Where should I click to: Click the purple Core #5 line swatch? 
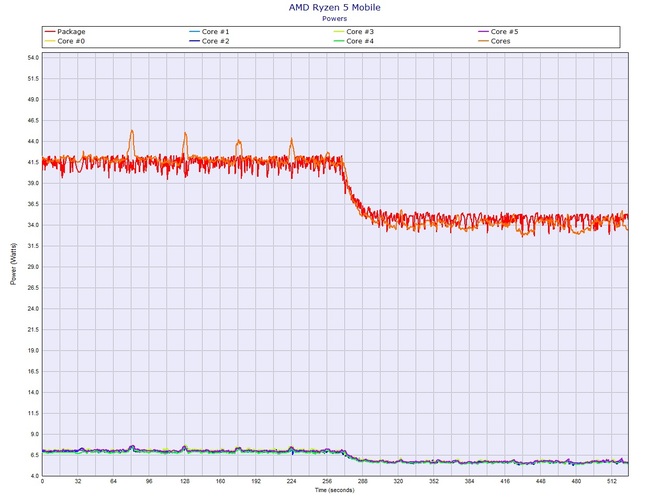(483, 32)
